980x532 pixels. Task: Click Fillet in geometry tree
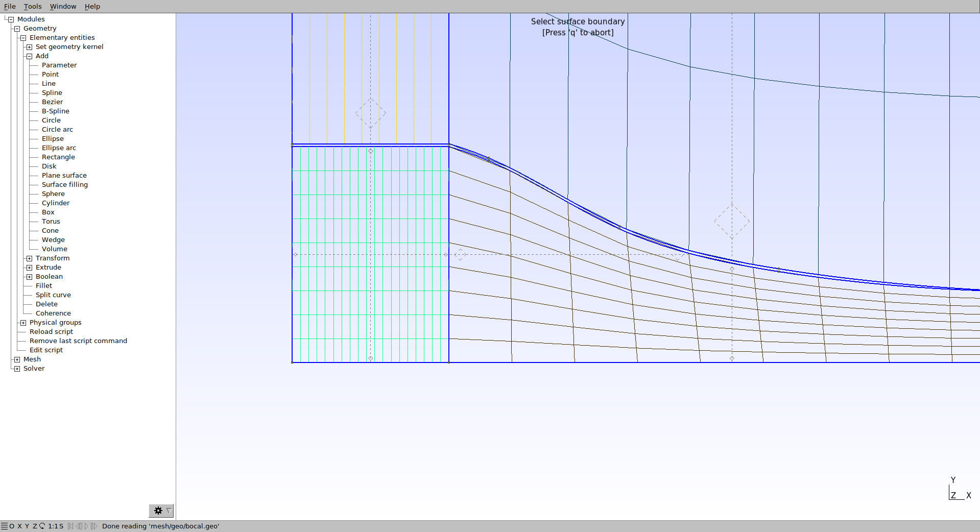point(44,286)
